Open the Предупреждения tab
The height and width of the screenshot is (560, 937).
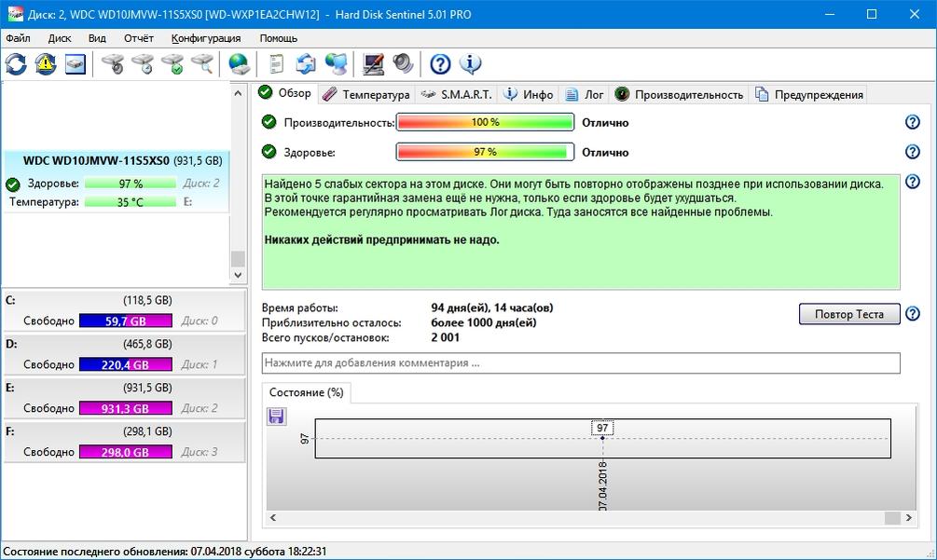(x=809, y=94)
